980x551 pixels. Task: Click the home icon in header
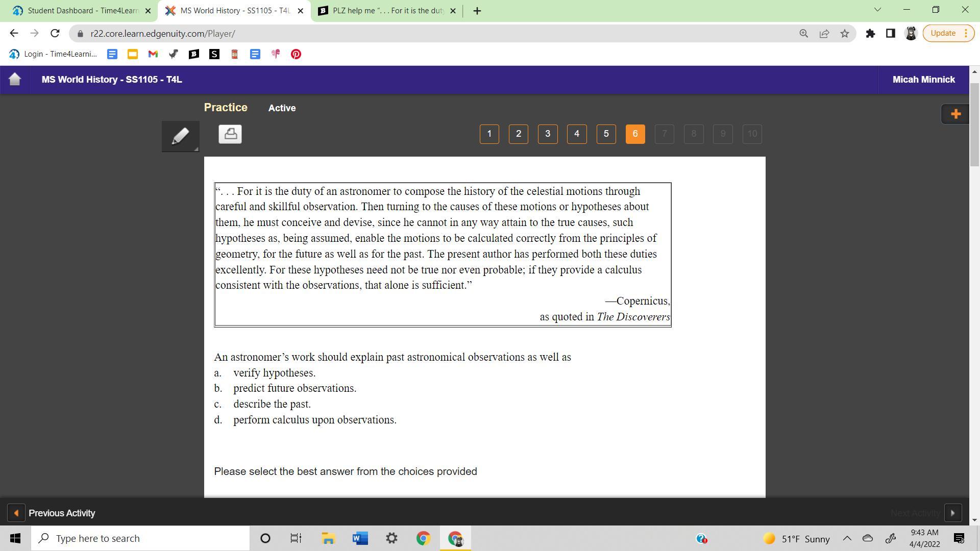15,80
